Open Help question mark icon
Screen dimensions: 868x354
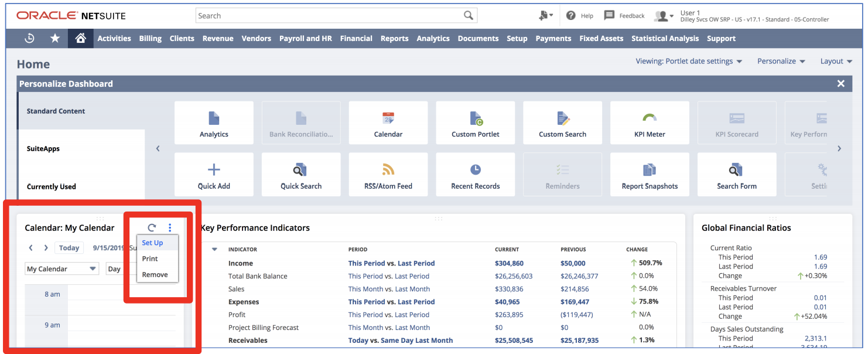(571, 16)
